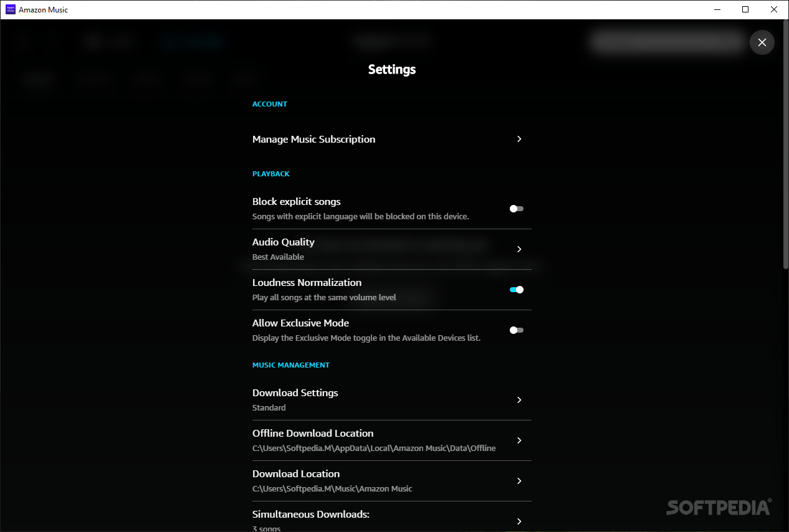This screenshot has width=789, height=532.
Task: Click the Amazon Music icon in the title bar
Action: click(x=11, y=9)
